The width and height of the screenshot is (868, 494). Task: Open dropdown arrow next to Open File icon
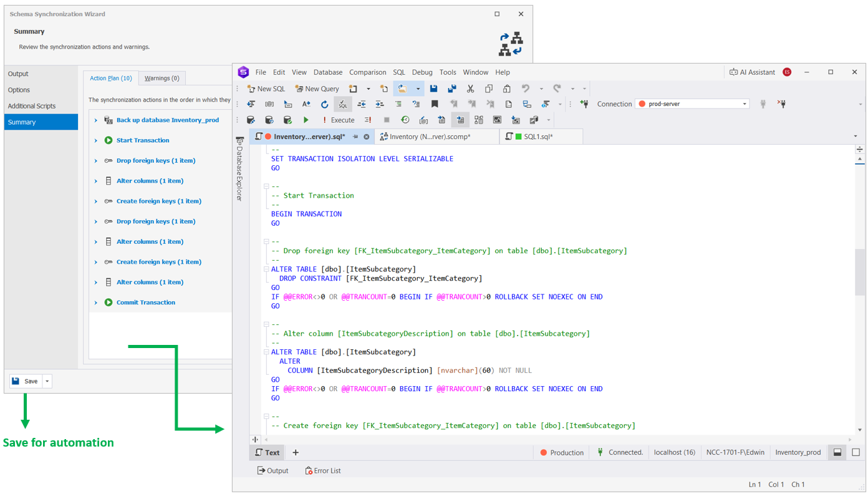pos(418,89)
